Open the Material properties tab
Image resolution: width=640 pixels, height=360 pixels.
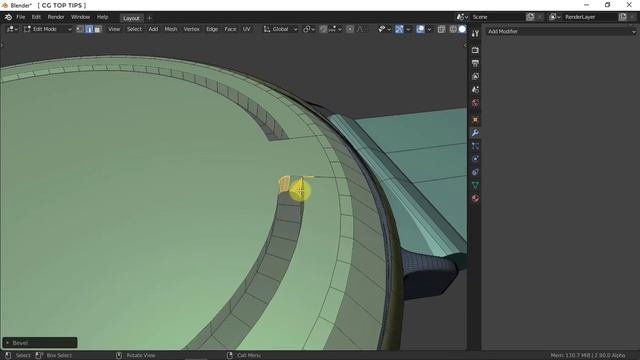475,198
